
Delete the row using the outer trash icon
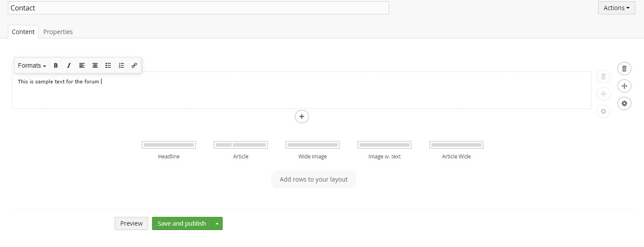coord(624,69)
